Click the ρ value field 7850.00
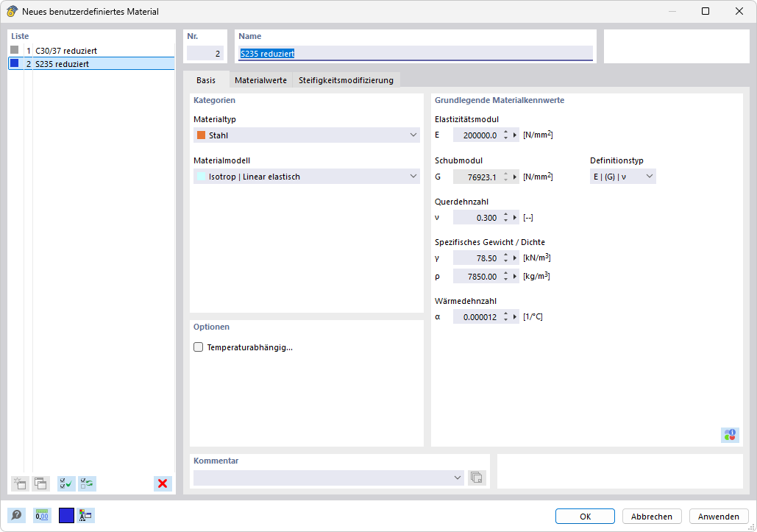Viewport: 757px width, 532px height. [477, 277]
